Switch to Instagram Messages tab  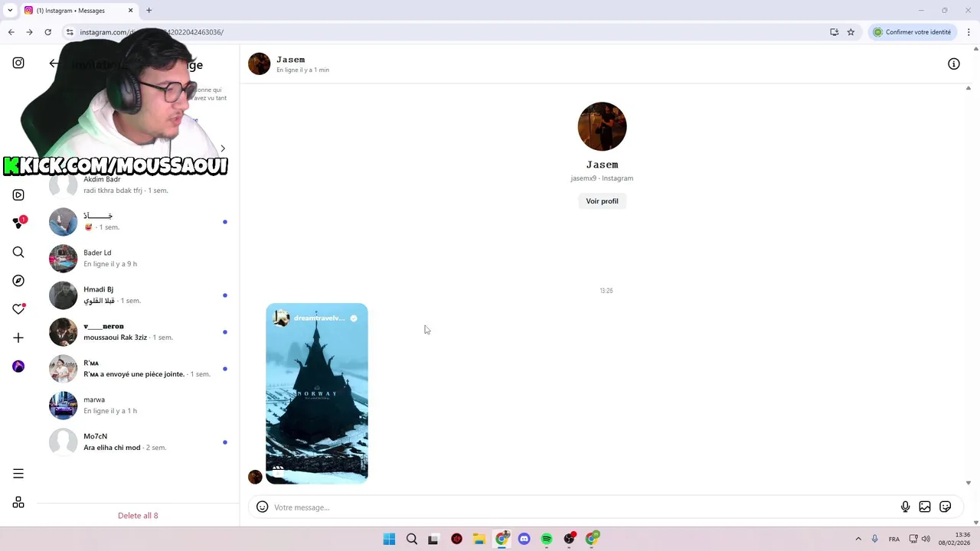(78, 11)
